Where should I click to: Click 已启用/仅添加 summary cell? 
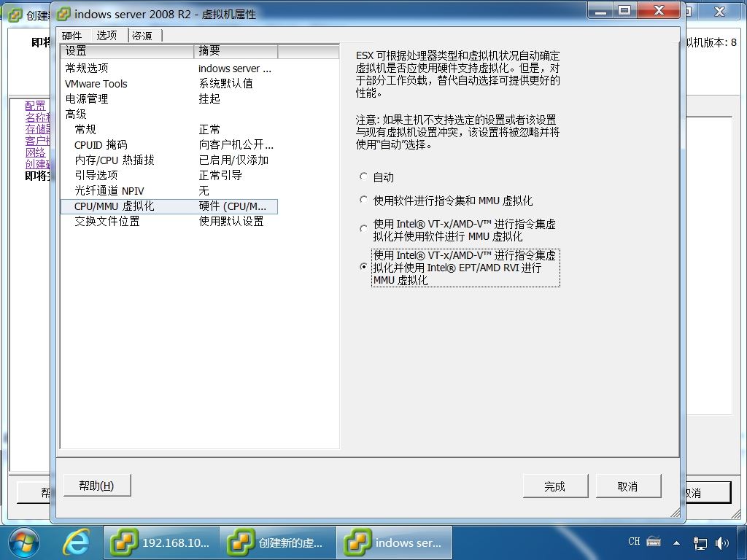[233, 160]
